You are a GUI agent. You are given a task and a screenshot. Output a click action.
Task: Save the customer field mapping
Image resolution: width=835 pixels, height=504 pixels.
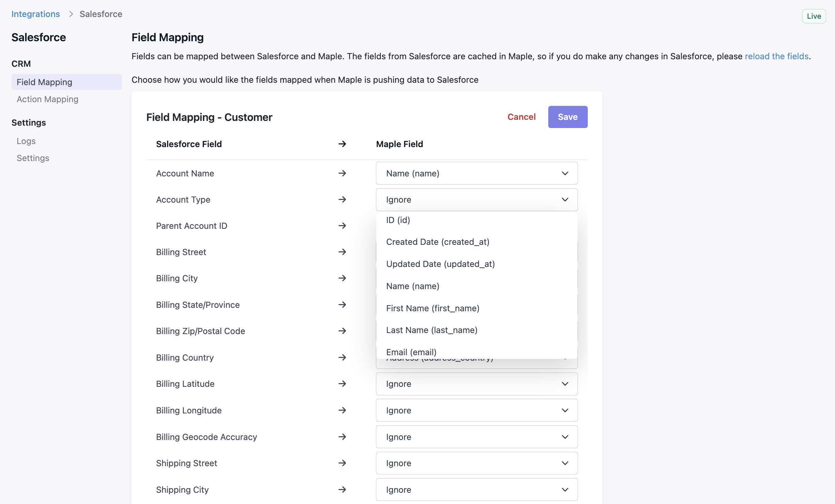(567, 117)
